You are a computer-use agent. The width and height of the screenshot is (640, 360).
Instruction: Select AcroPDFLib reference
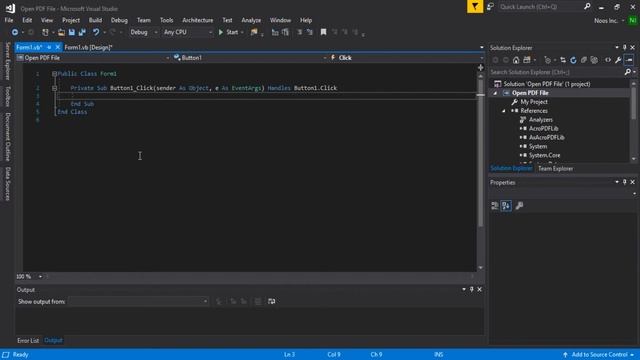[x=543, y=129]
